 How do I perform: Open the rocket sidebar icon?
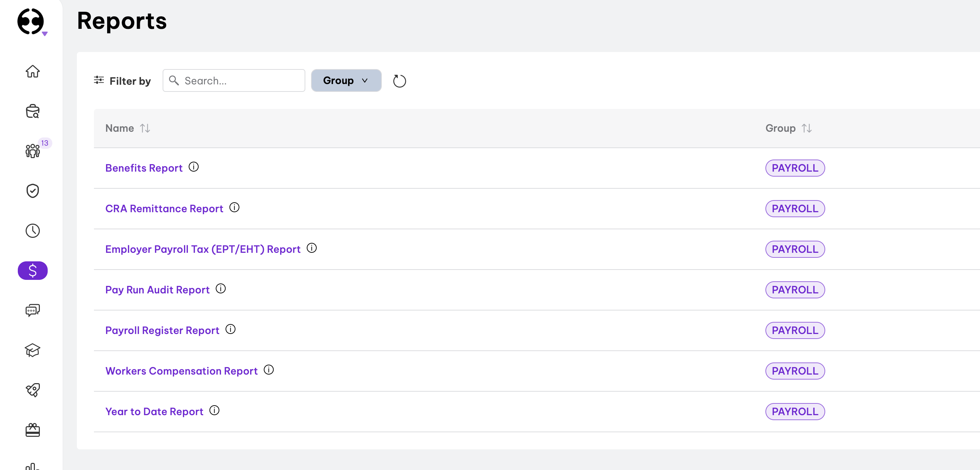pyautogui.click(x=33, y=390)
